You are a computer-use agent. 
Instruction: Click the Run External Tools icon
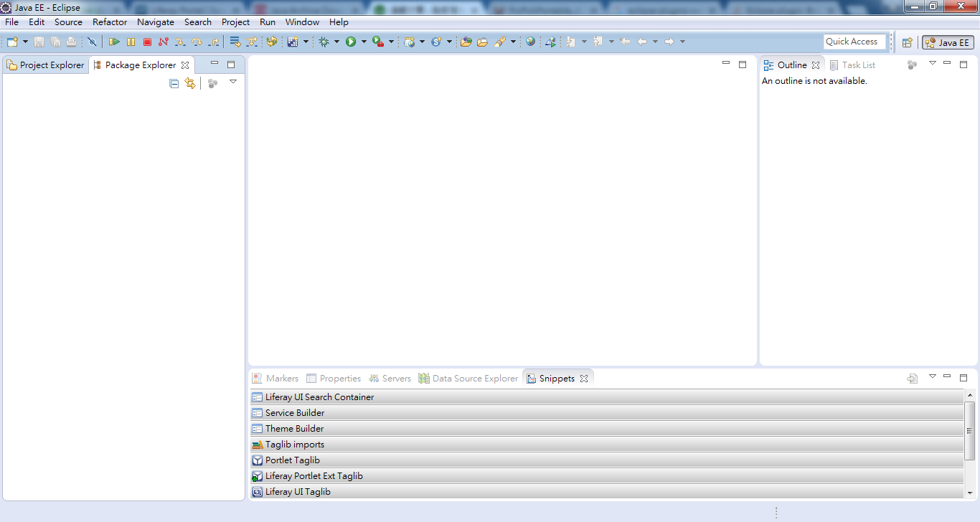point(378,42)
